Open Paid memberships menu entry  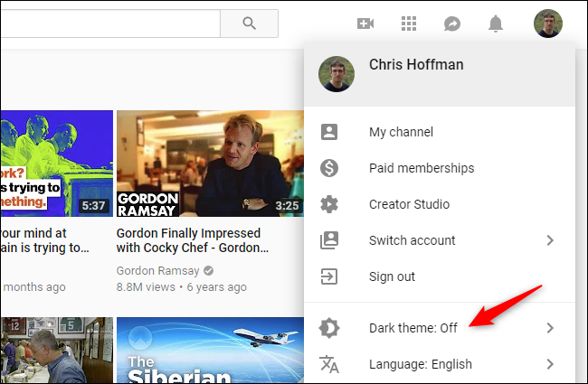tap(440, 168)
